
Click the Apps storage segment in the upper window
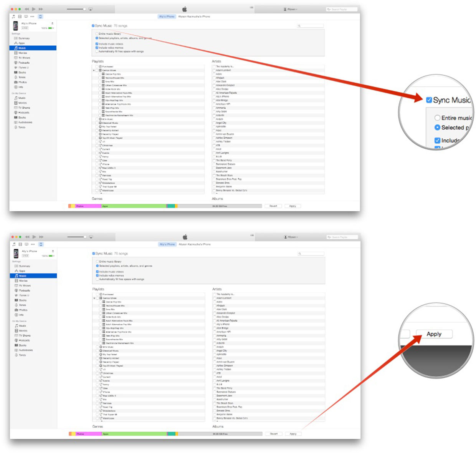click(x=134, y=206)
